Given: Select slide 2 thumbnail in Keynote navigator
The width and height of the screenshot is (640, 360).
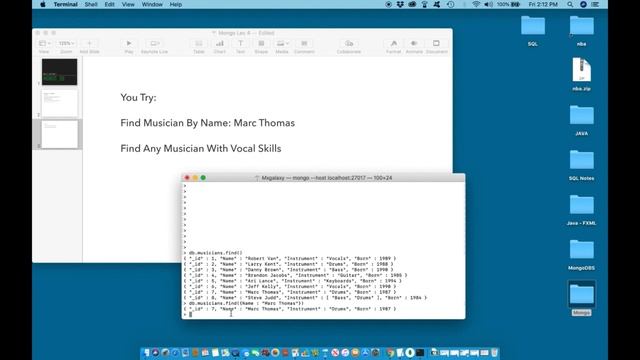Looking at the screenshot, I should [59, 103].
